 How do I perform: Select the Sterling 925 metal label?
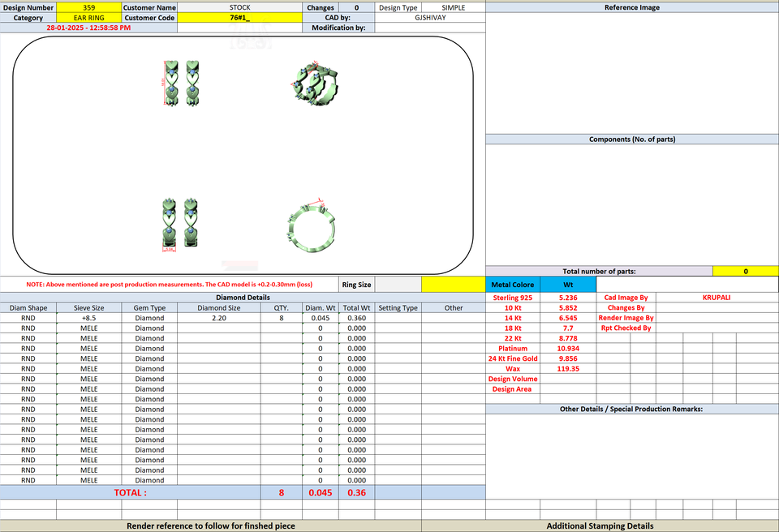tap(513, 298)
